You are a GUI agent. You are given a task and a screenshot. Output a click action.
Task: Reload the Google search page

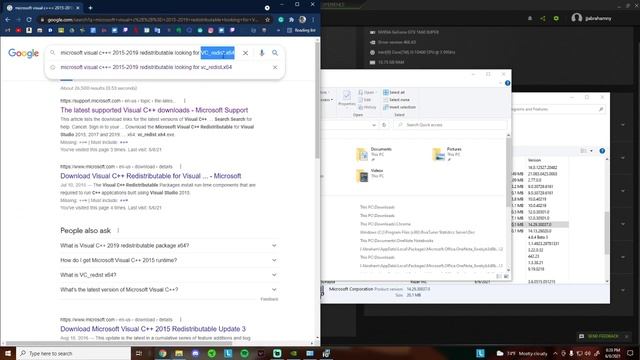[x=29, y=20]
